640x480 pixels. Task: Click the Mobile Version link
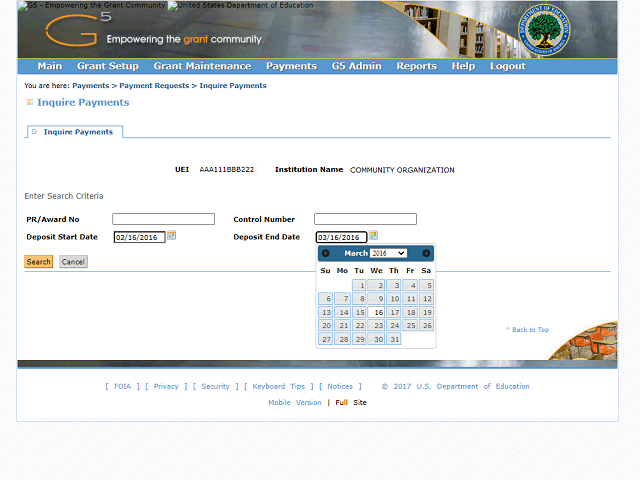click(295, 402)
